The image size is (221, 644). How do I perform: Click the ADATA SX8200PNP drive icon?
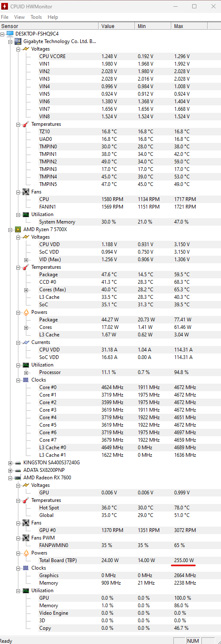18,470
